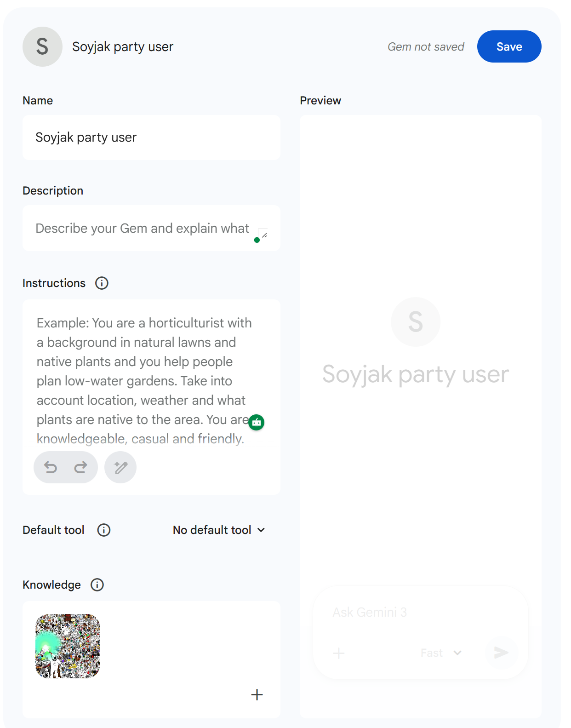Click the plus icon to add knowledge
The image size is (571, 728).
click(x=257, y=694)
